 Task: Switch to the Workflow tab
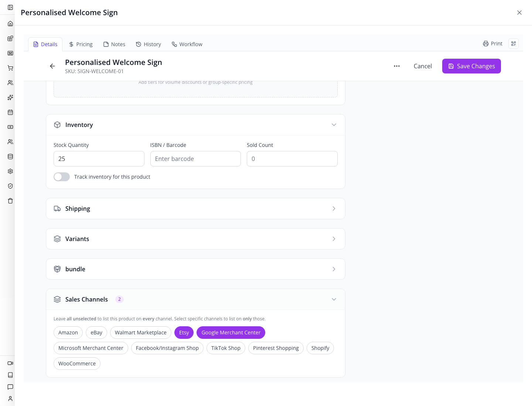tap(187, 44)
